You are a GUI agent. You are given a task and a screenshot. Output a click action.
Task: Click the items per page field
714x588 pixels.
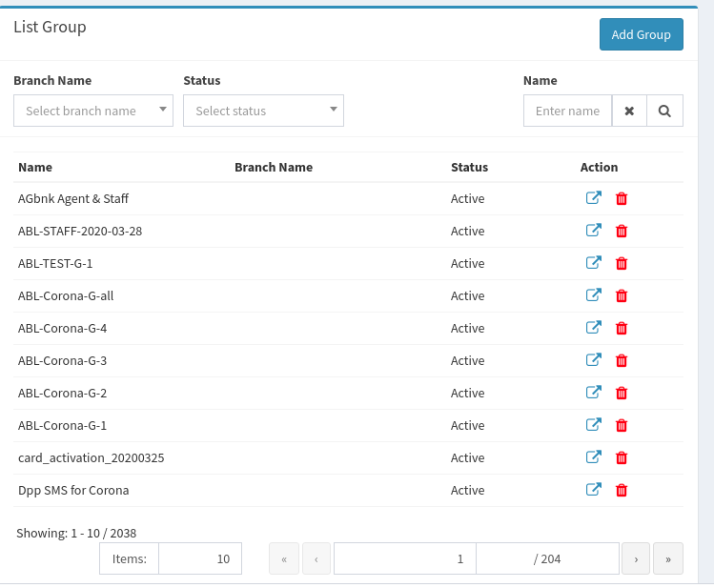coord(200,558)
